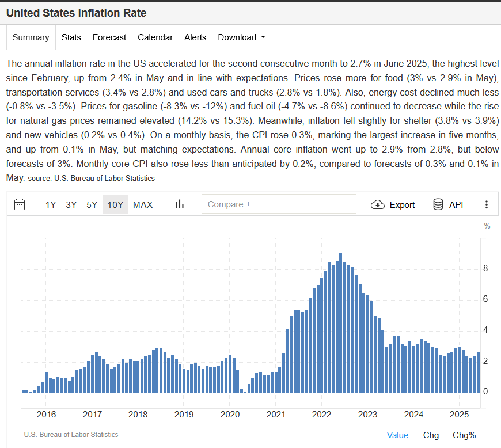
Task: Click the 2016 x-axis label
Action: (46, 415)
